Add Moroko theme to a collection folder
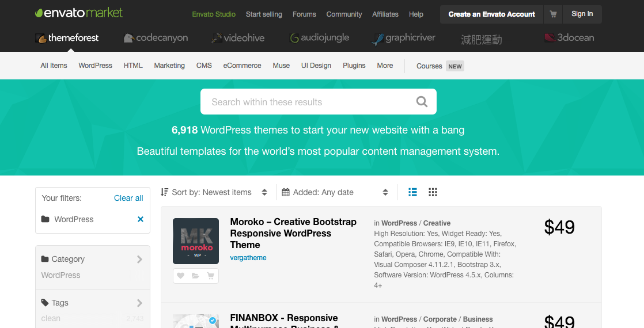Image resolution: width=644 pixels, height=328 pixels. point(195,276)
